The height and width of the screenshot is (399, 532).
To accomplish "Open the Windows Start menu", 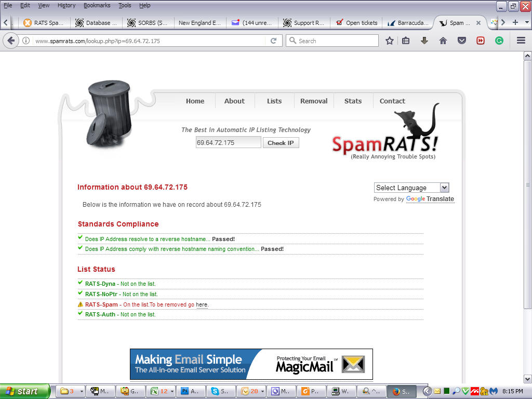I will pos(25,392).
